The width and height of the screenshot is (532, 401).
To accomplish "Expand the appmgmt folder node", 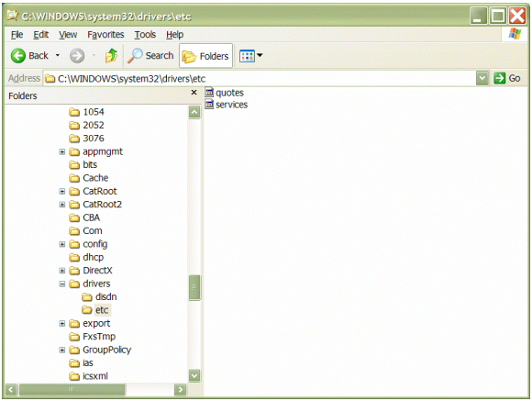I will 62,151.
